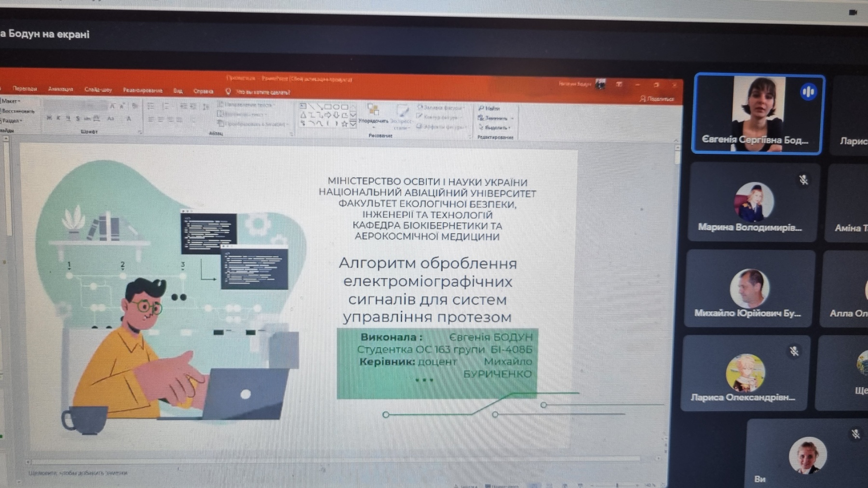Screen dimensions: 868x488
Task: Click the Underline (Ч) formatting icon
Action: [68, 118]
